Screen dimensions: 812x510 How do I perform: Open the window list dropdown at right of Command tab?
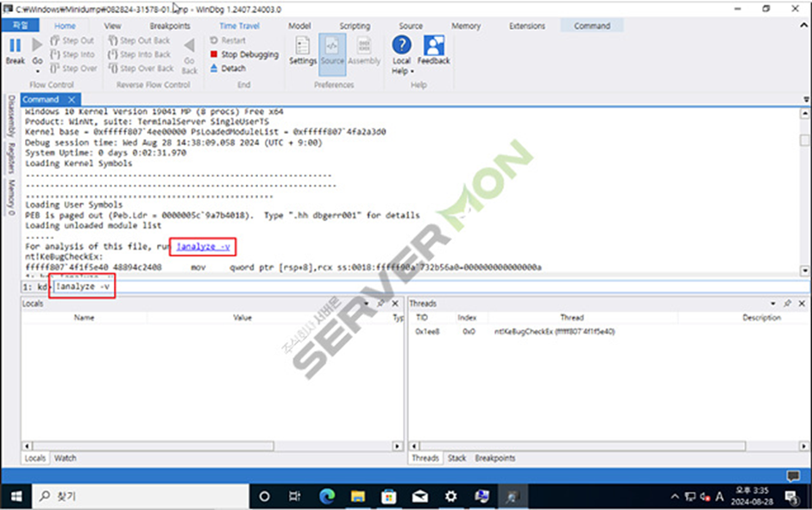tap(806, 99)
